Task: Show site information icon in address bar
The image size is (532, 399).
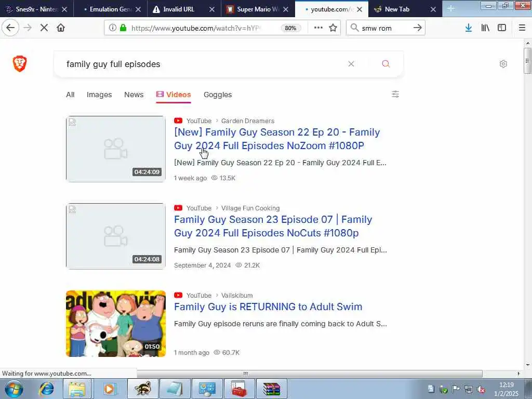Action: 112,28
